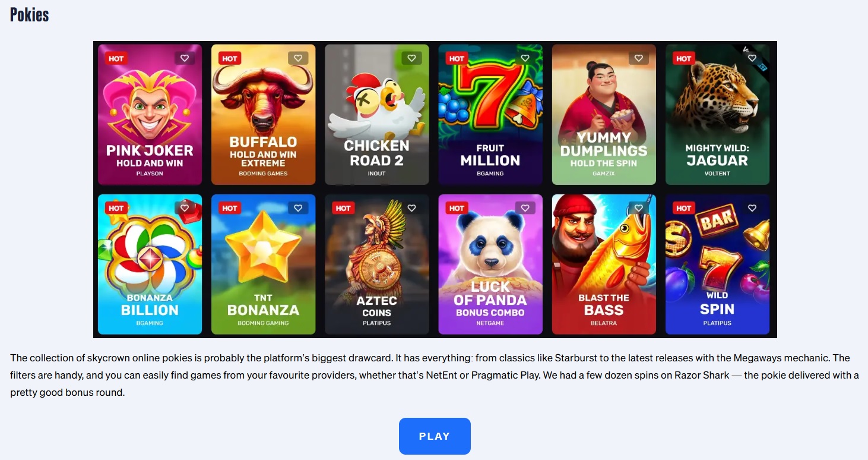Favorite the Pink Joker game with heart icon
The image size is (868, 460).
pyautogui.click(x=185, y=58)
